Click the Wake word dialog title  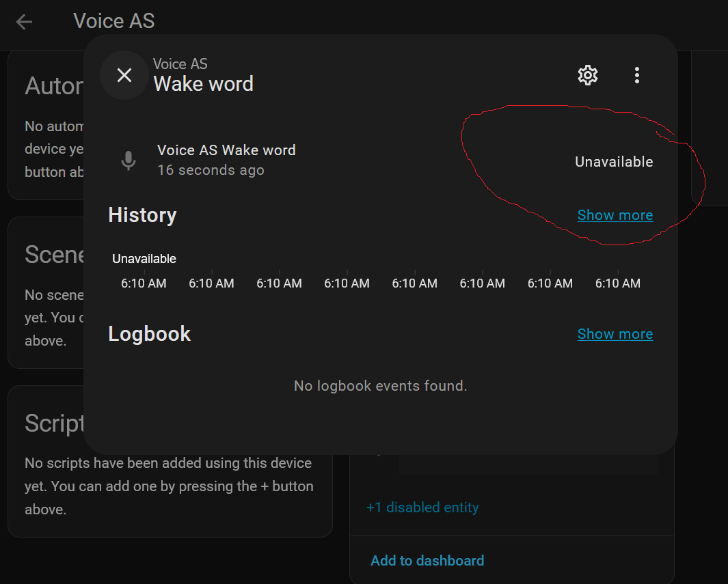click(x=203, y=84)
